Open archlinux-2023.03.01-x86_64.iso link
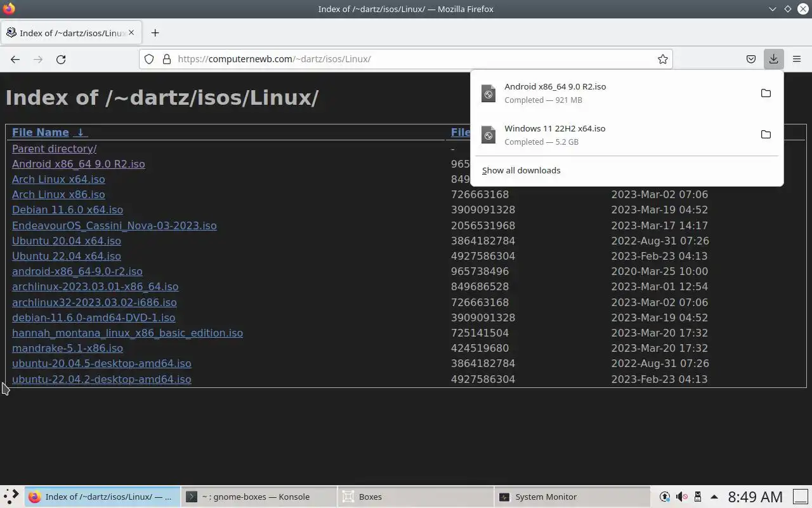 [95, 286]
